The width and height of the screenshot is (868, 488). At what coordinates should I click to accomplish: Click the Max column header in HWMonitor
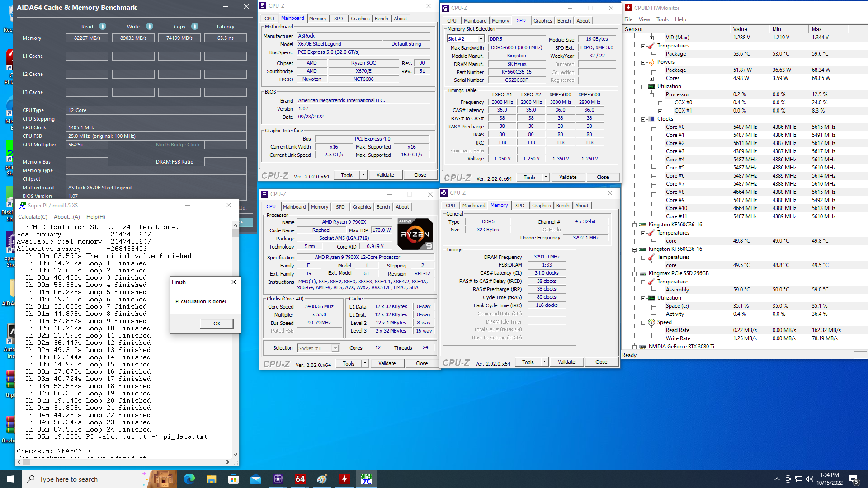828,29
